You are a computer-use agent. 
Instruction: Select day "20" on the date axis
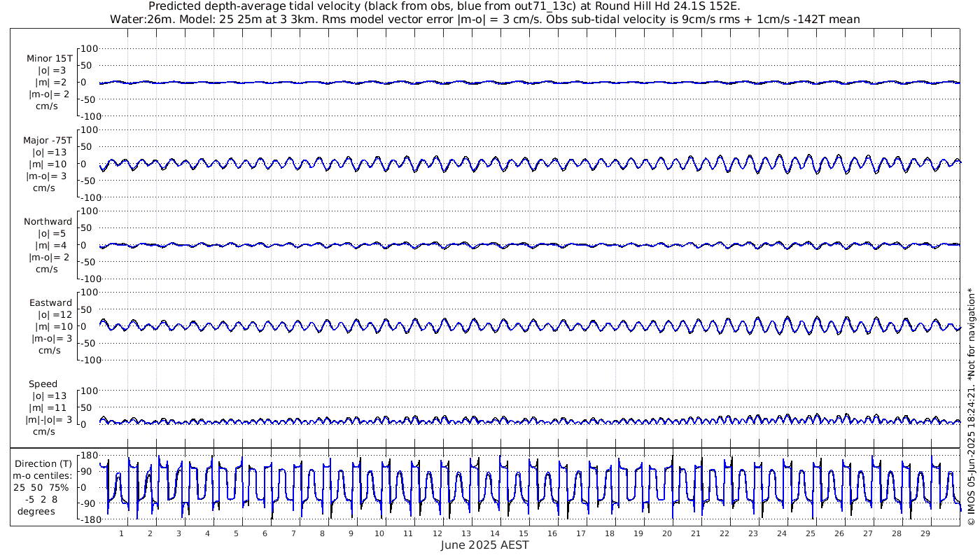click(666, 533)
